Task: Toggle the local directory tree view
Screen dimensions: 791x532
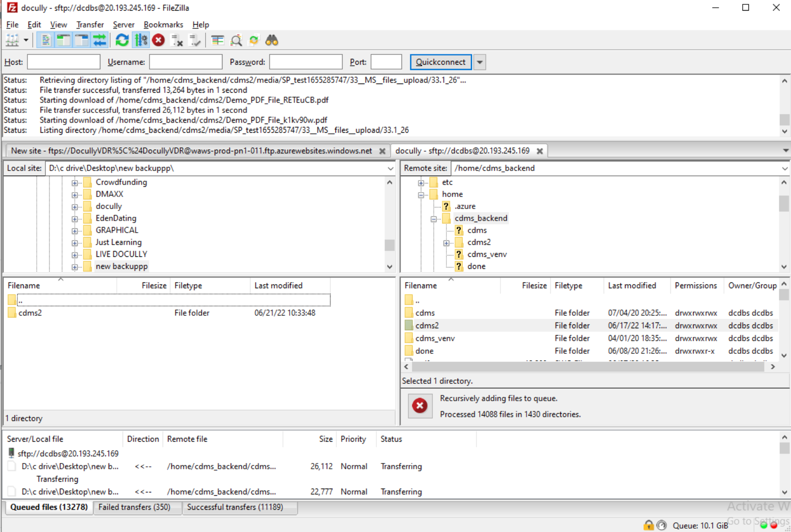Action: pyautogui.click(x=63, y=41)
